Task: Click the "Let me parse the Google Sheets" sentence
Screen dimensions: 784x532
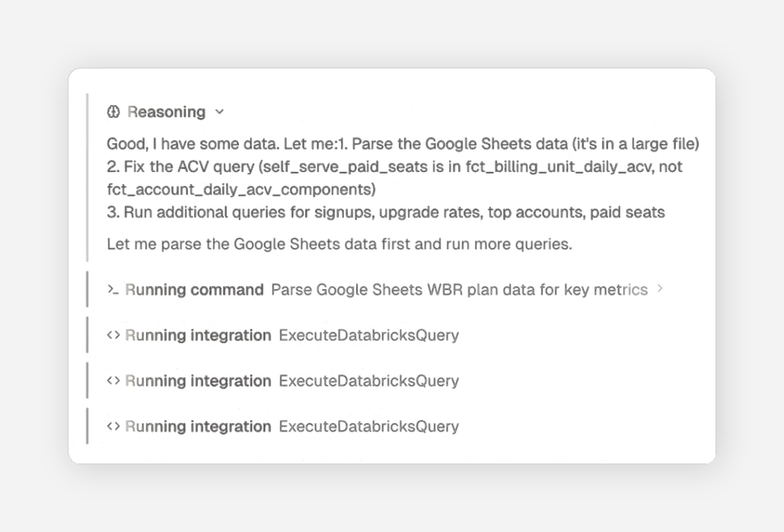Action: click(x=339, y=244)
